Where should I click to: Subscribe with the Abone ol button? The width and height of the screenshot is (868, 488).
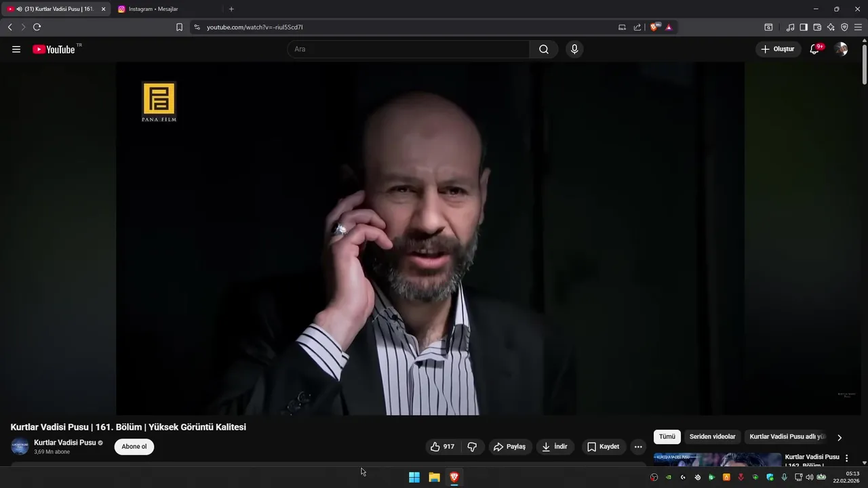coord(134,447)
